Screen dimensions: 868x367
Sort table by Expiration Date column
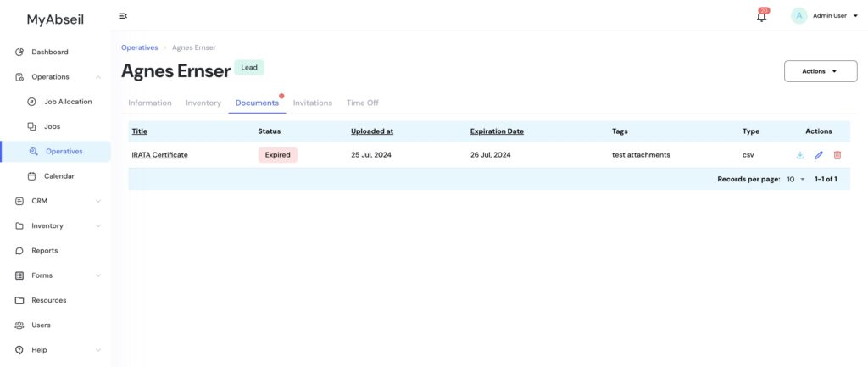pyautogui.click(x=497, y=131)
